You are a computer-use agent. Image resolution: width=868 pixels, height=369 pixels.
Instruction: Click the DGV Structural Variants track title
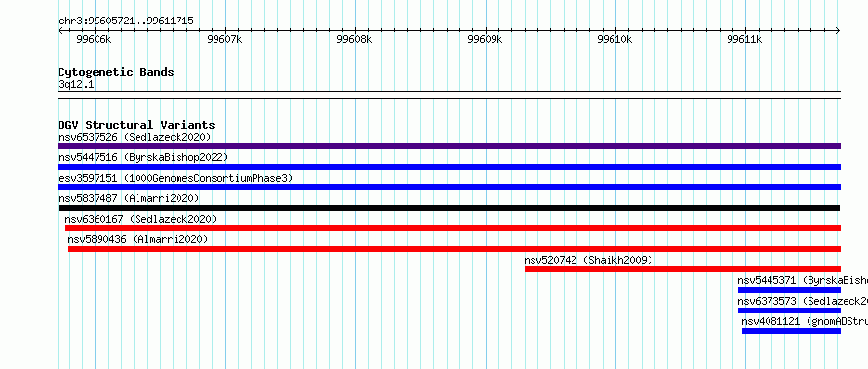tap(137, 125)
